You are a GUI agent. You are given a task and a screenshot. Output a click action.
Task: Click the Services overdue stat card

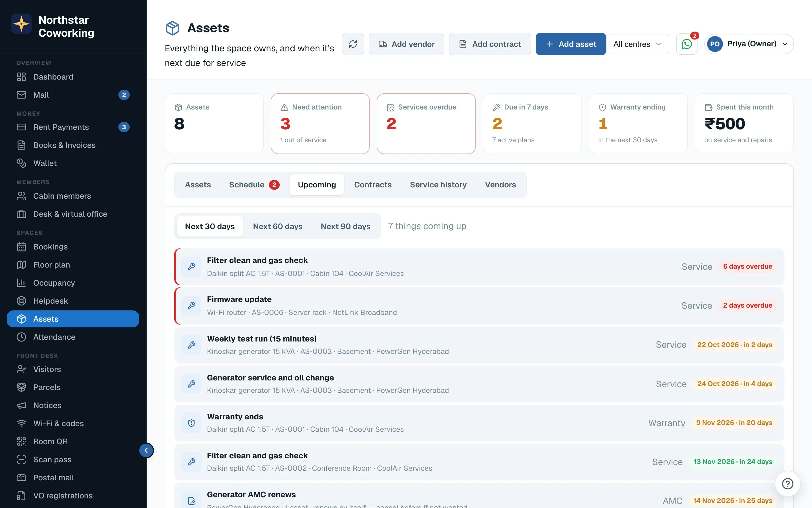coord(426,124)
